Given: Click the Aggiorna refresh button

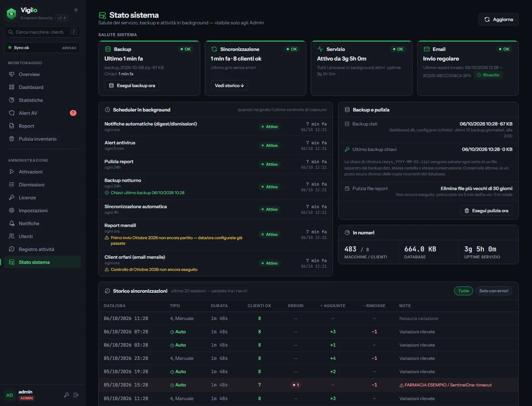Looking at the screenshot, I should coord(498,19).
